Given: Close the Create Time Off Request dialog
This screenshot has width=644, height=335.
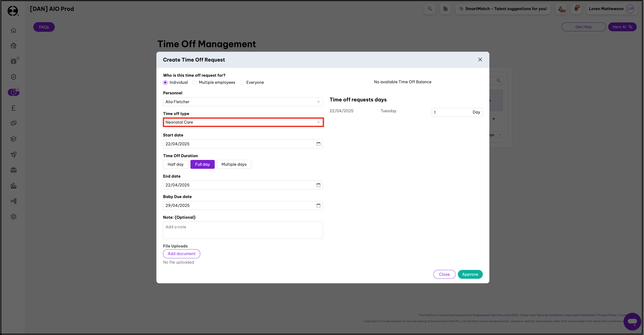Looking at the screenshot, I should pyautogui.click(x=480, y=60).
